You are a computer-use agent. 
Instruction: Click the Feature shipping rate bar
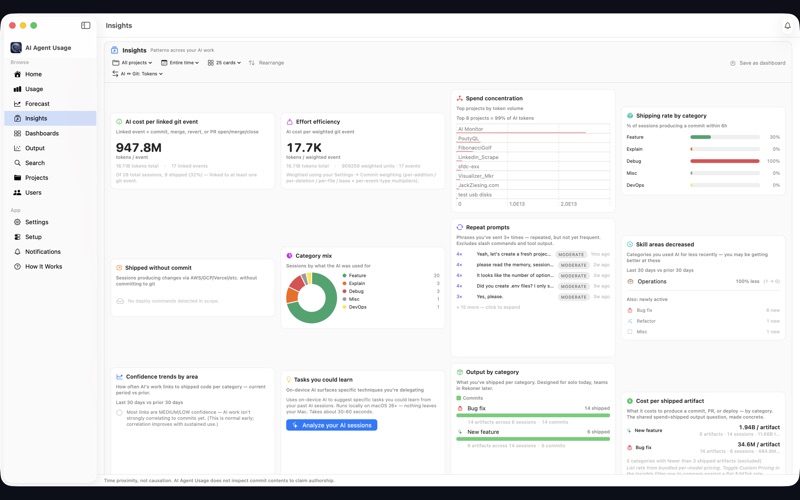(724, 137)
